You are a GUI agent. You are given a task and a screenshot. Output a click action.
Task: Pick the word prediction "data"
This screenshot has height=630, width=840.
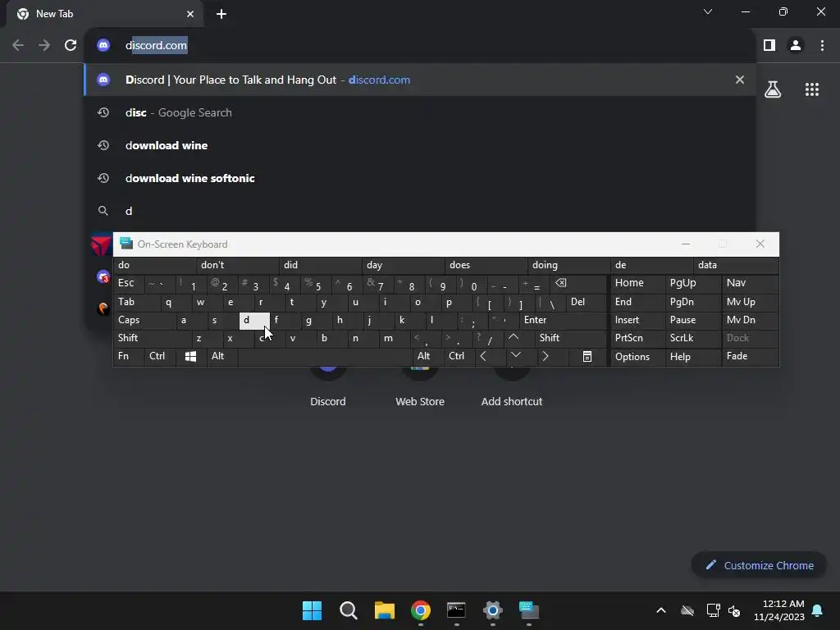tap(736, 265)
